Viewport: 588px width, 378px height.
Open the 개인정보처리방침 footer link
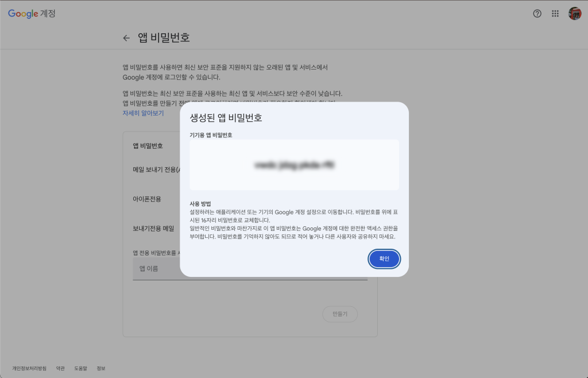(x=29, y=368)
